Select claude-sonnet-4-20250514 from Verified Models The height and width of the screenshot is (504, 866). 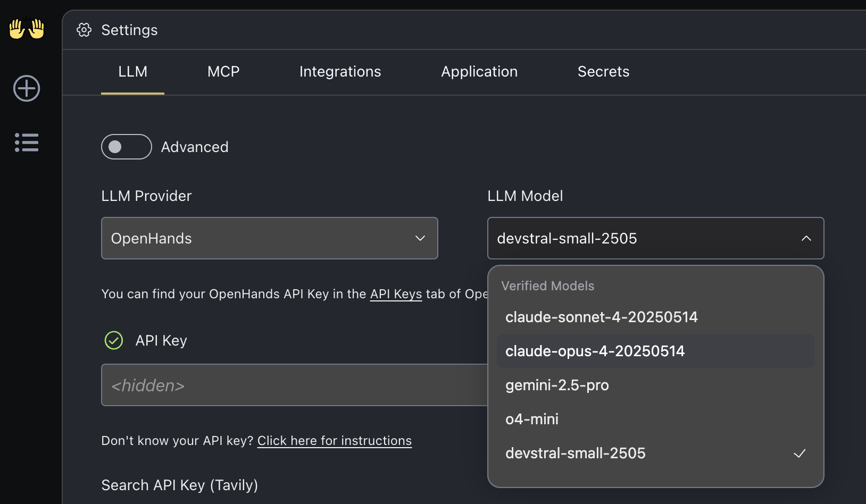pos(602,317)
